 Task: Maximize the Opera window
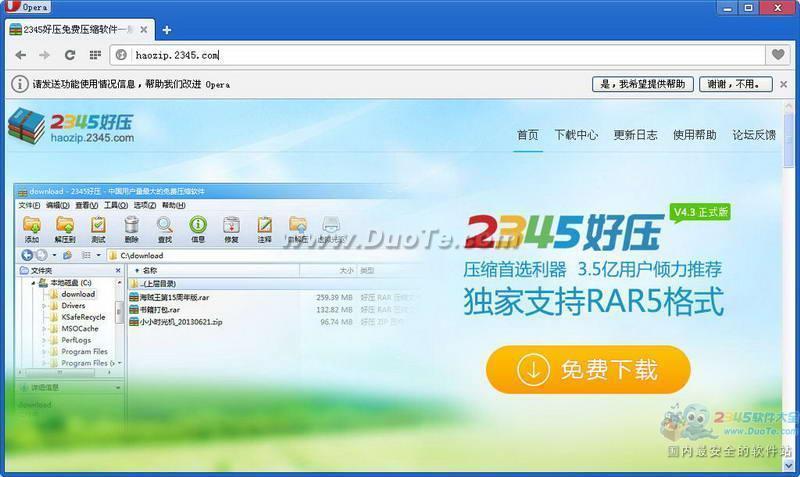pos(748,8)
